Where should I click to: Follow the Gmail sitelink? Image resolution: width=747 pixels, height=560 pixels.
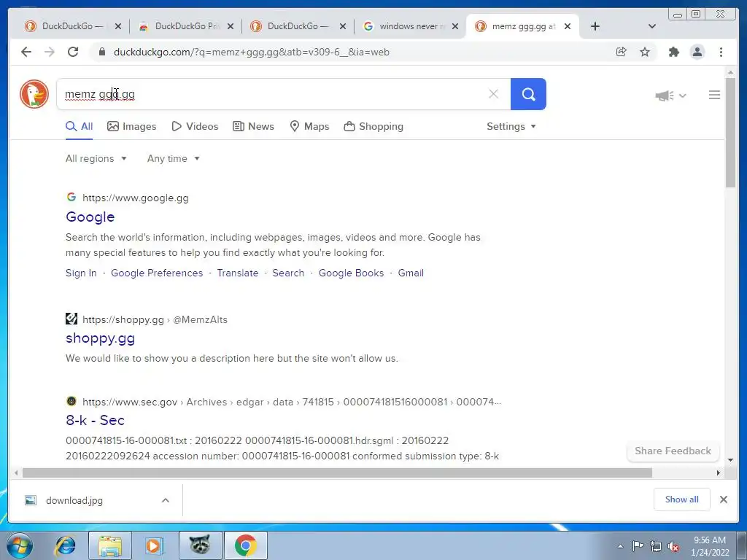point(411,273)
